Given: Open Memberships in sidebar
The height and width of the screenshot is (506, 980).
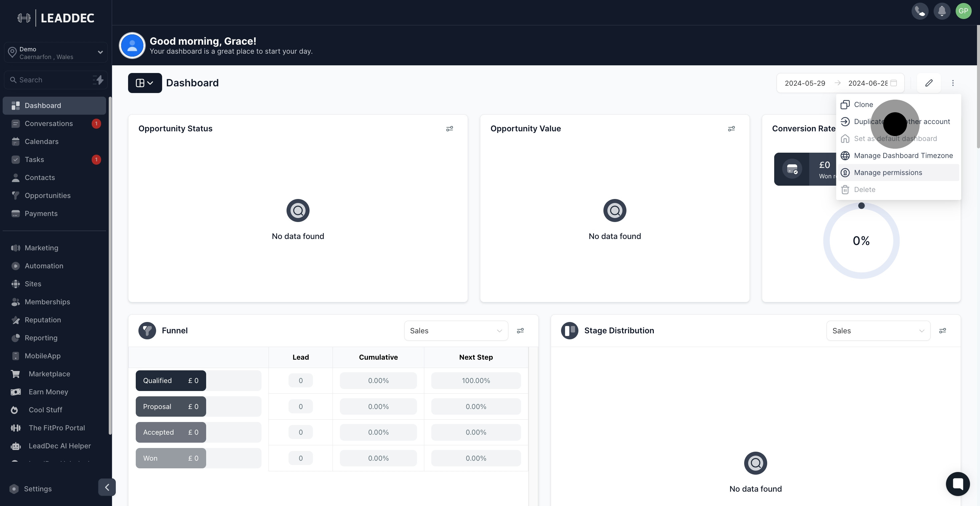Looking at the screenshot, I should tap(54, 302).
